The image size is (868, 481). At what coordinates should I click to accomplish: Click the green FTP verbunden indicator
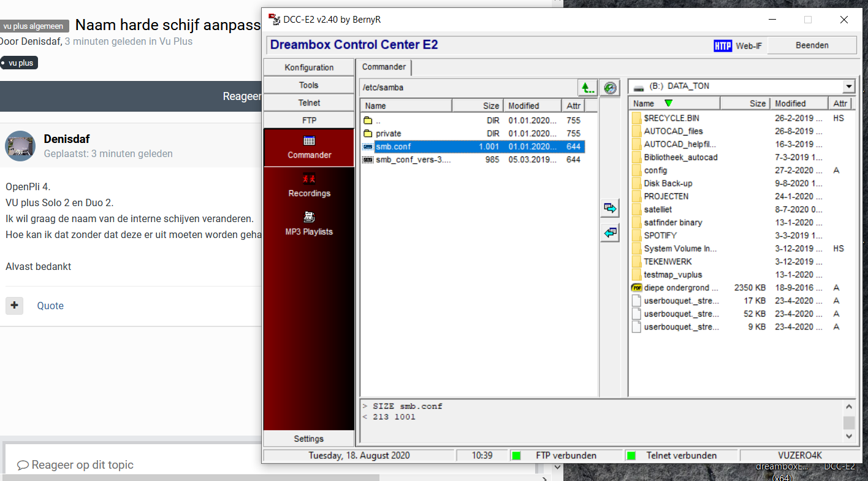[x=516, y=455]
